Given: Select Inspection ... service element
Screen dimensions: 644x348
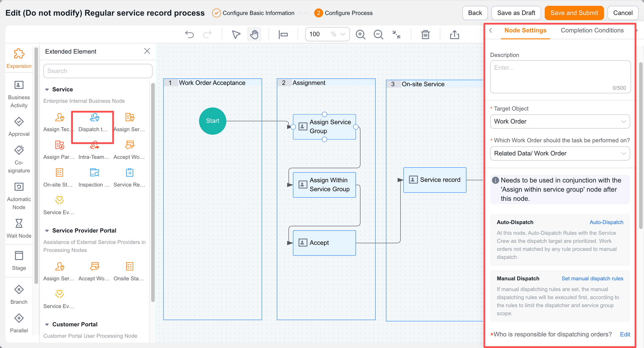Looking at the screenshot, I should click(94, 178).
